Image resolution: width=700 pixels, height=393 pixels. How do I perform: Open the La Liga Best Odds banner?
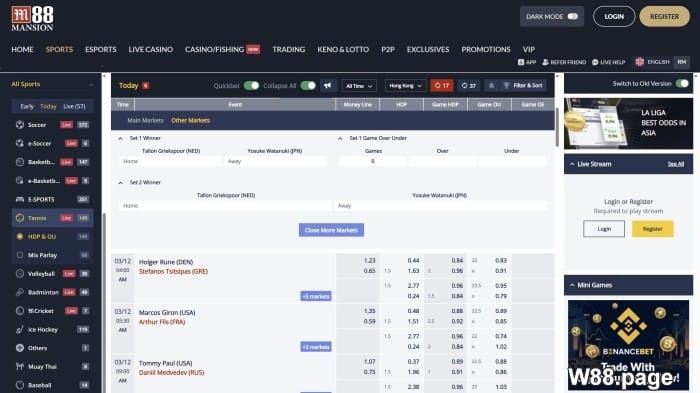pyautogui.click(x=628, y=123)
